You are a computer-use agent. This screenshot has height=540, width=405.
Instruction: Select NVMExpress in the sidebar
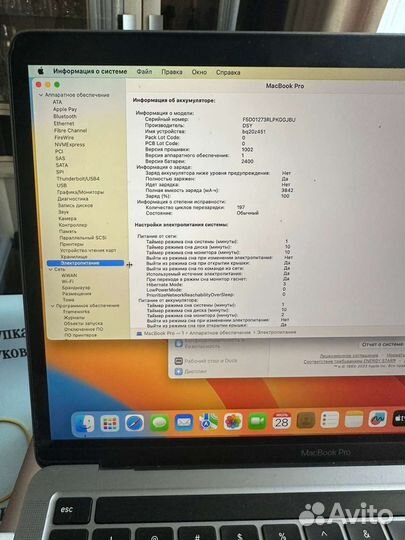pyautogui.click(x=70, y=145)
